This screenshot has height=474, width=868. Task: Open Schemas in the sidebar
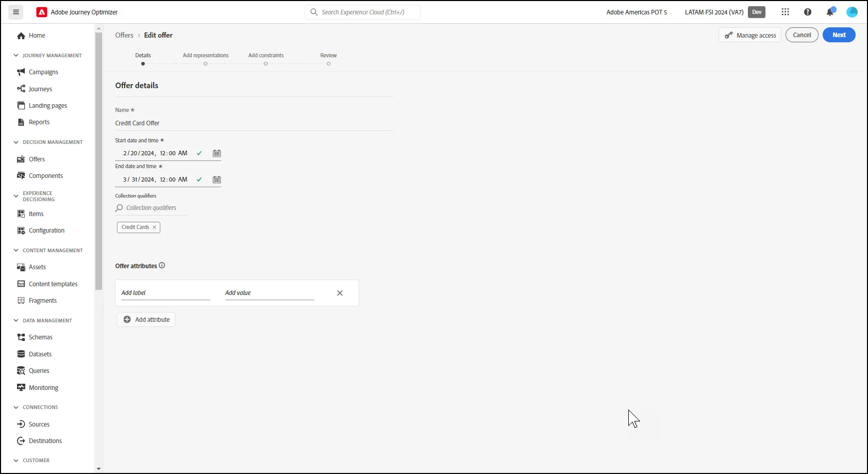[x=35, y=337]
